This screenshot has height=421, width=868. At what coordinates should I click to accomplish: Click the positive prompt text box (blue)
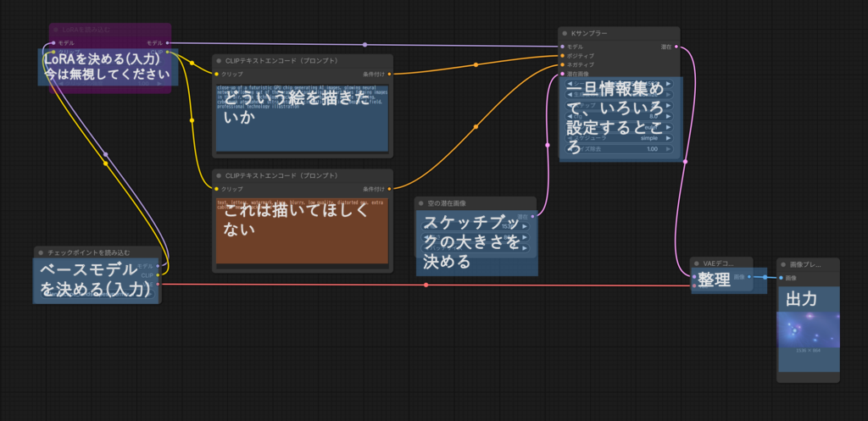302,117
